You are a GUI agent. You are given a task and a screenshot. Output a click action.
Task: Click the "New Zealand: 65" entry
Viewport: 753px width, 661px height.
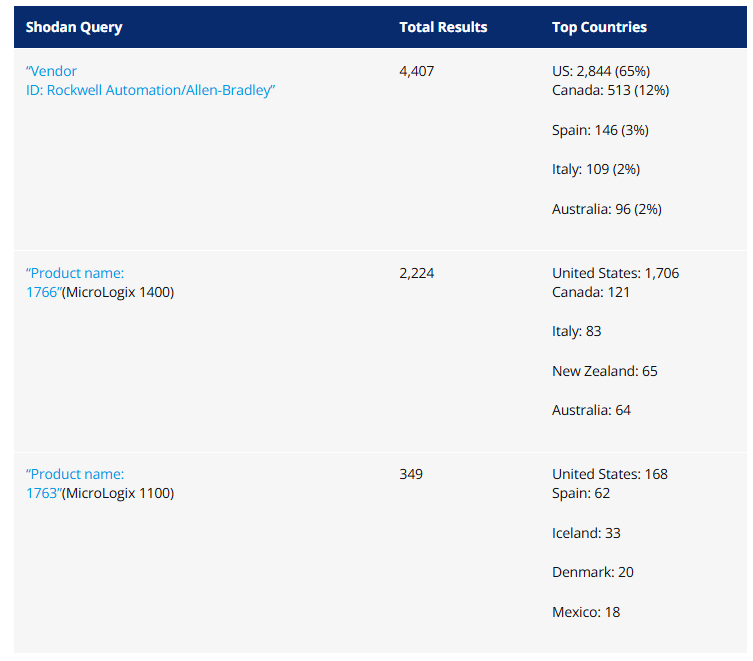point(605,371)
